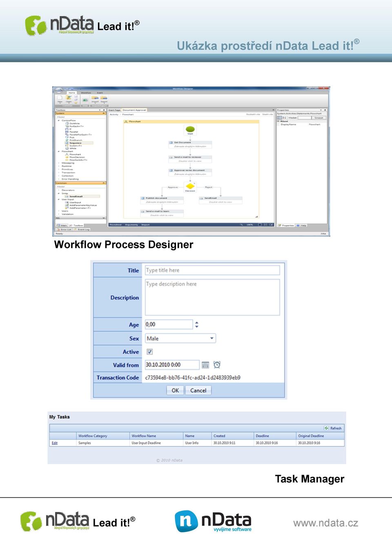Open the clock time picker beside Valid from
The image size is (392, 534).
[217, 364]
